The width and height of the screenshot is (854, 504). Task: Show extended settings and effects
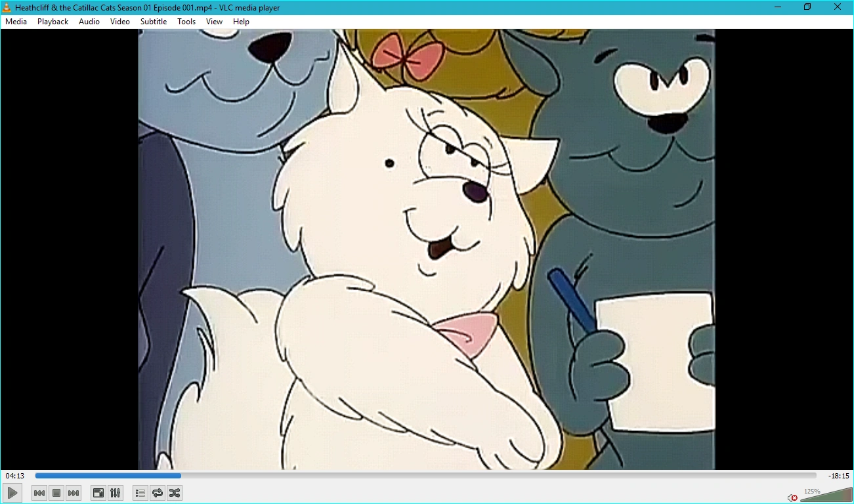pyautogui.click(x=116, y=493)
